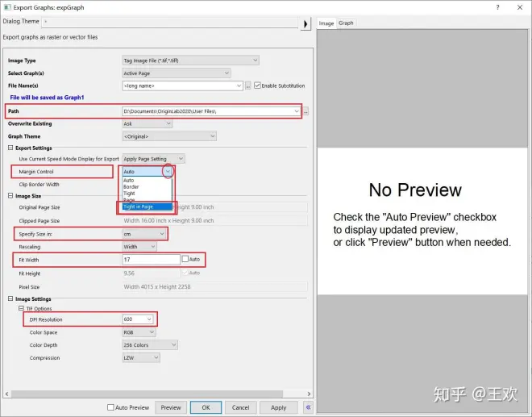
Task: Collapse the Image Settings section
Action: tap(10, 298)
